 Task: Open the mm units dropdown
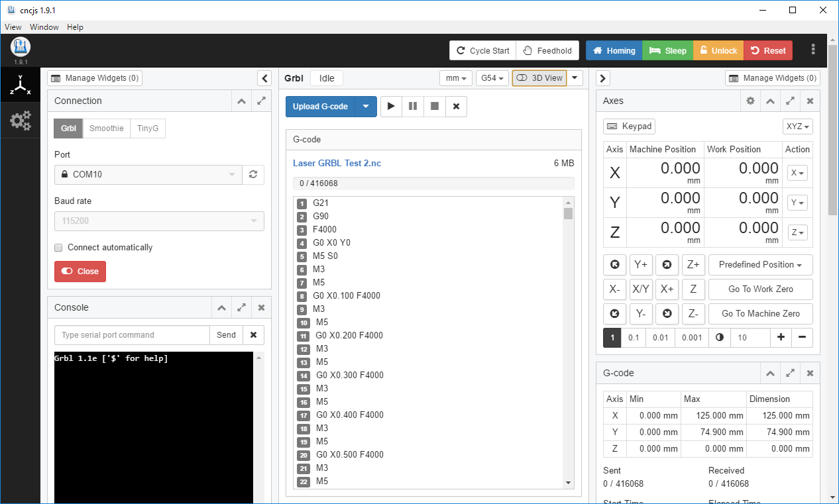coord(456,78)
